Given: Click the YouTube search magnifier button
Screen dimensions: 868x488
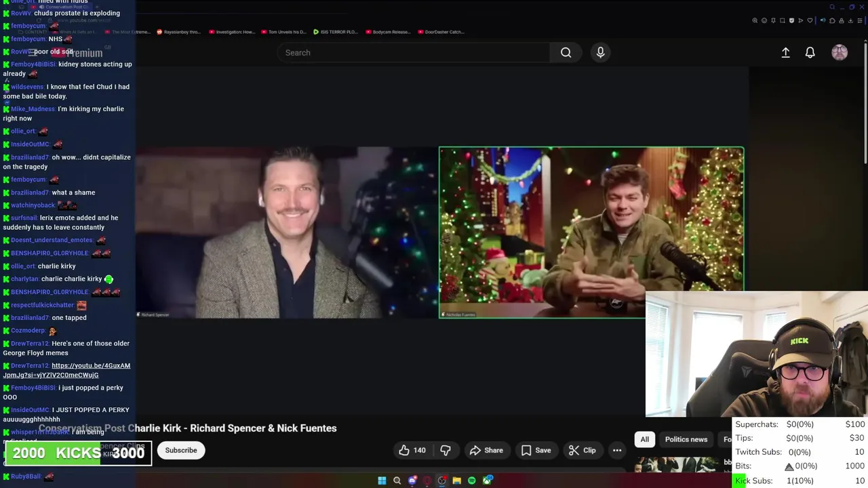Looking at the screenshot, I should (x=566, y=52).
